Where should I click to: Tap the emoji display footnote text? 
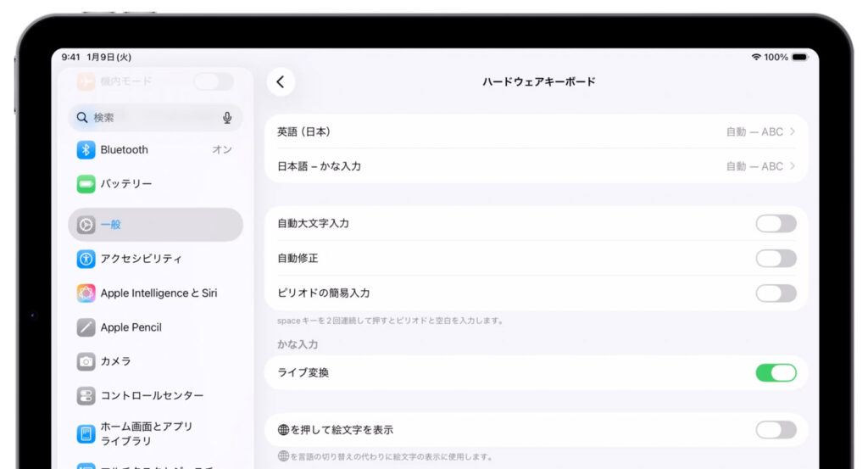[386, 457]
